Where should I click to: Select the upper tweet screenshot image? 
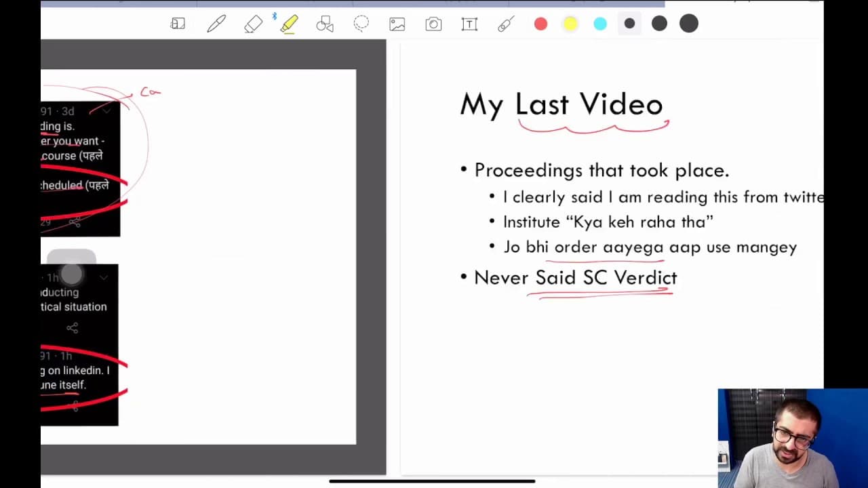pos(80,169)
